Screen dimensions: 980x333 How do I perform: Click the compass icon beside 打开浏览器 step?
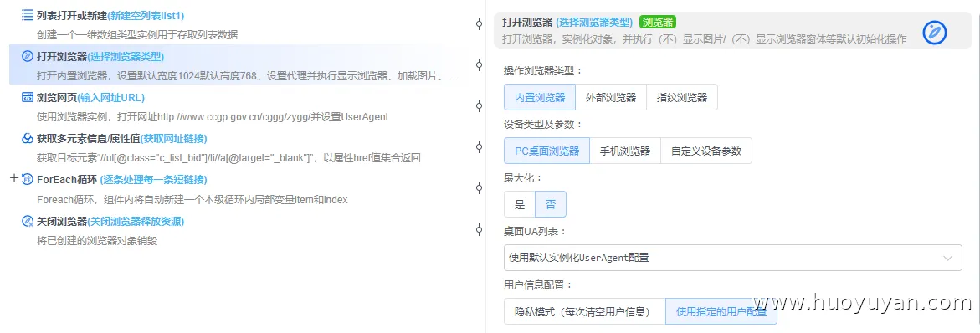pyautogui.click(x=28, y=56)
